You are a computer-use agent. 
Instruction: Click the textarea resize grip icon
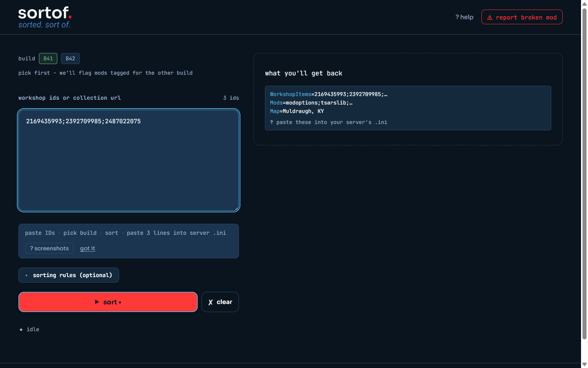click(x=237, y=209)
